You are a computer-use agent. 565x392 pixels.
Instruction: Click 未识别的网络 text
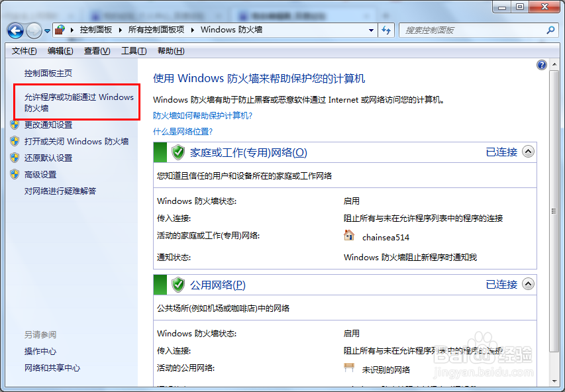click(x=386, y=369)
